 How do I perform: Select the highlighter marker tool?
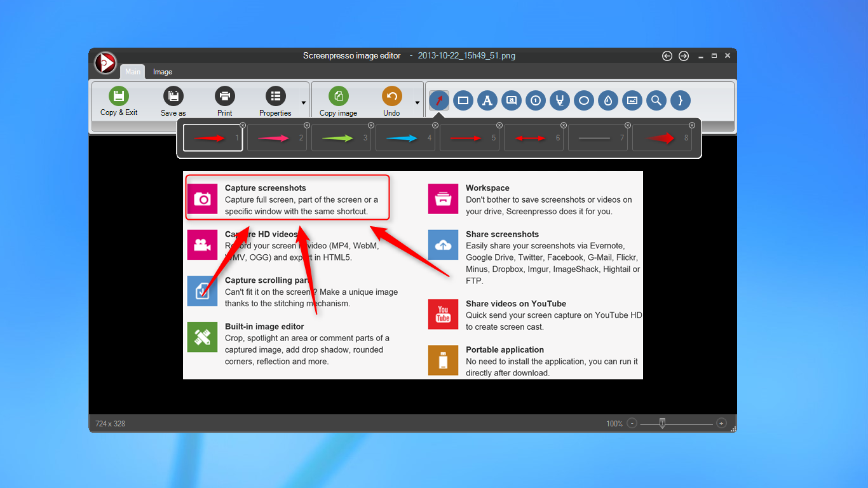click(x=560, y=100)
